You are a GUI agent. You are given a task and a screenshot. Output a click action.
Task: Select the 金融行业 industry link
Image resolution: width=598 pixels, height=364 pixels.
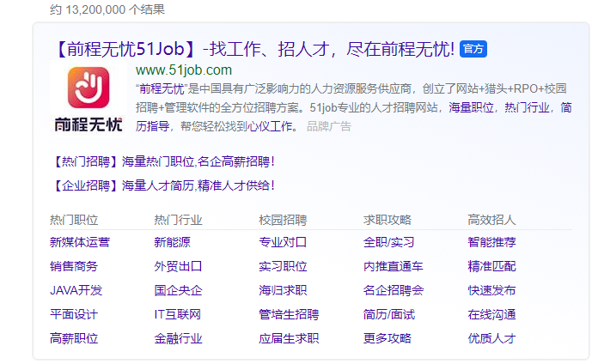(178, 338)
